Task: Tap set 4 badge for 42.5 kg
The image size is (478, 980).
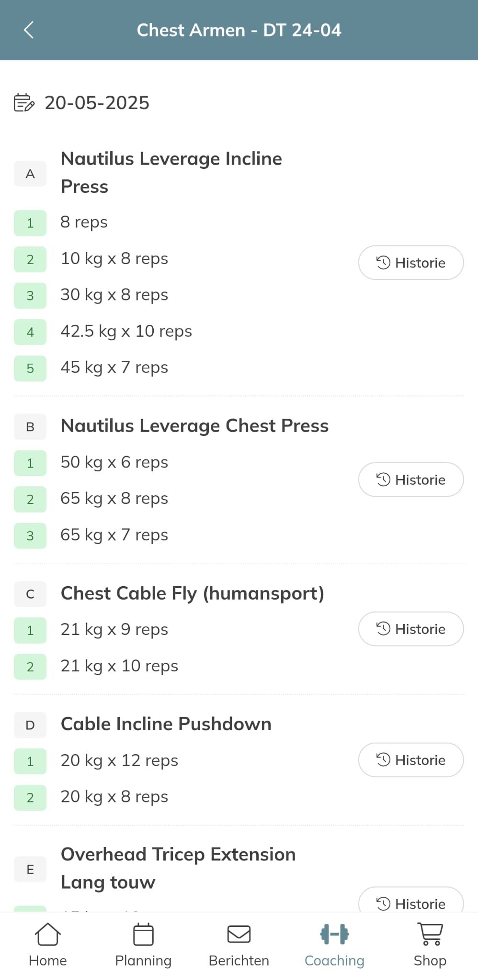Action: [30, 332]
